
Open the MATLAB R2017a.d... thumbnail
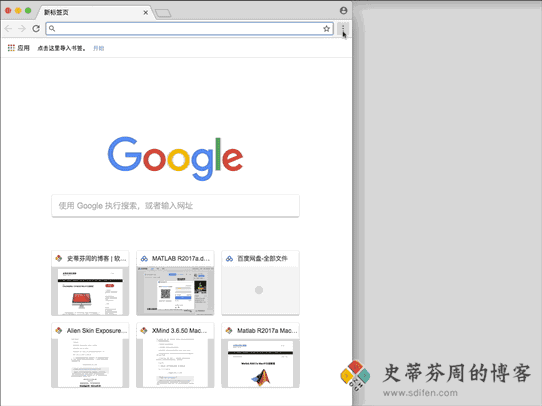pyautogui.click(x=175, y=283)
